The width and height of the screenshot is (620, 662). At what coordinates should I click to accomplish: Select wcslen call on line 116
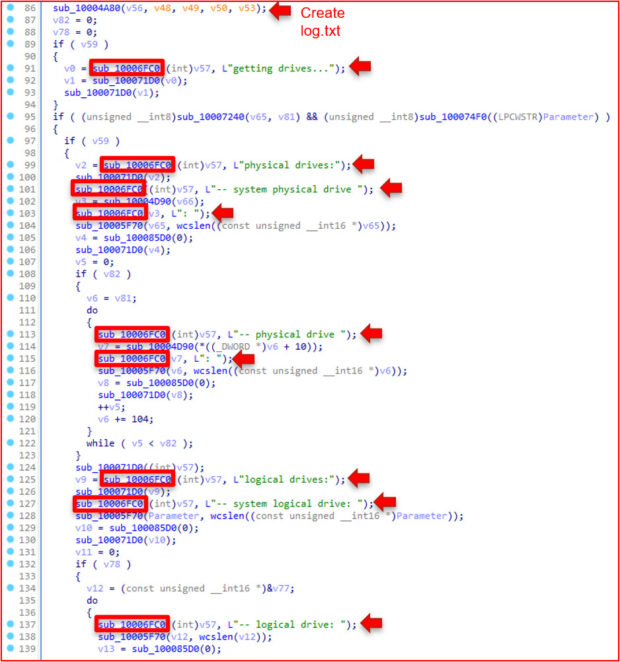[210, 371]
